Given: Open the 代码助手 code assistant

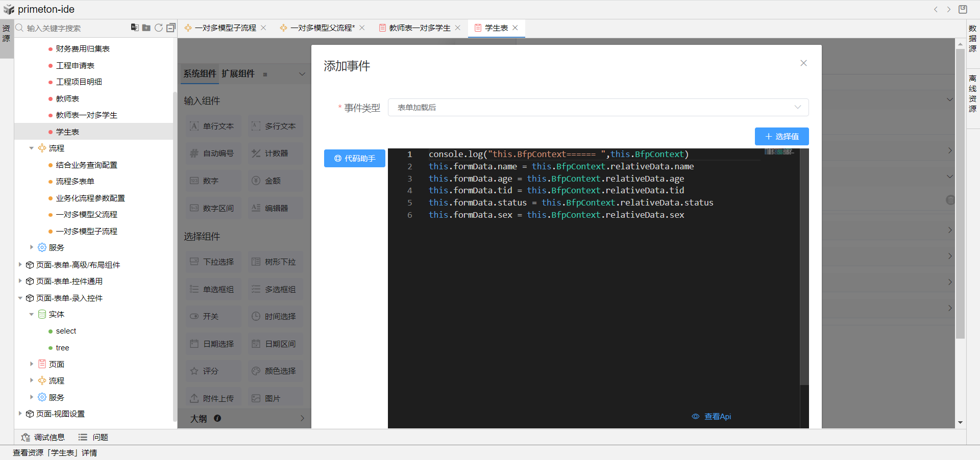Looking at the screenshot, I should point(355,159).
